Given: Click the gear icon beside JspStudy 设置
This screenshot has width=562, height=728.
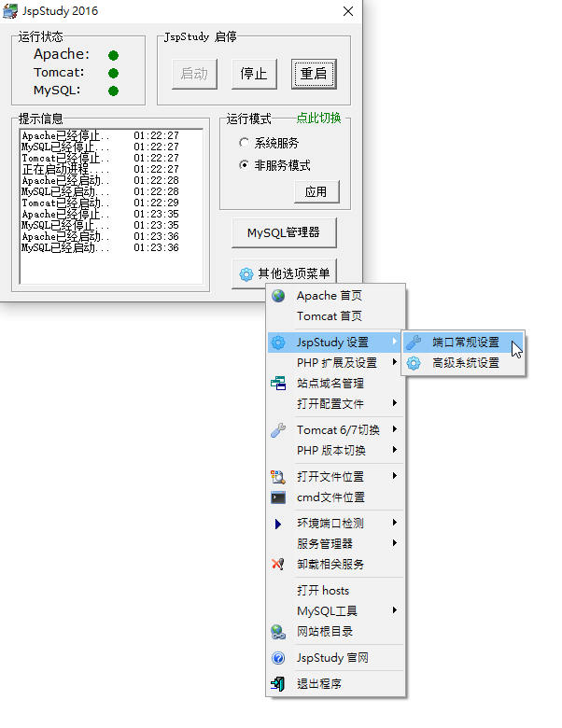Looking at the screenshot, I should click(x=278, y=343).
